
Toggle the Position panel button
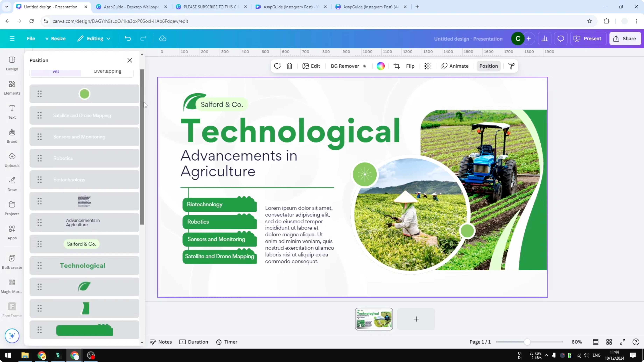(488, 66)
